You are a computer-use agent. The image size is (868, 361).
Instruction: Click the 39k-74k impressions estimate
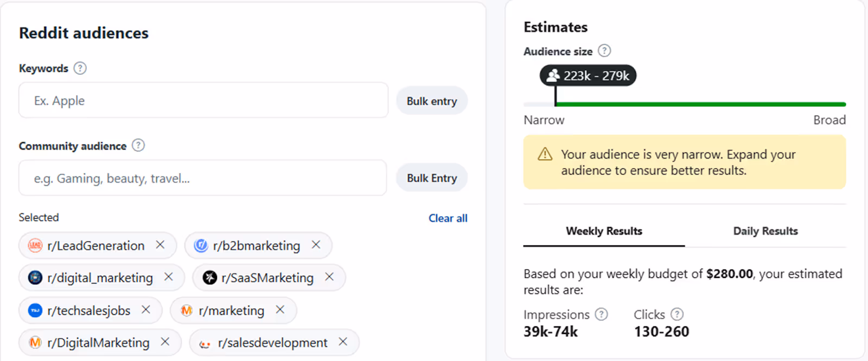[x=551, y=332]
